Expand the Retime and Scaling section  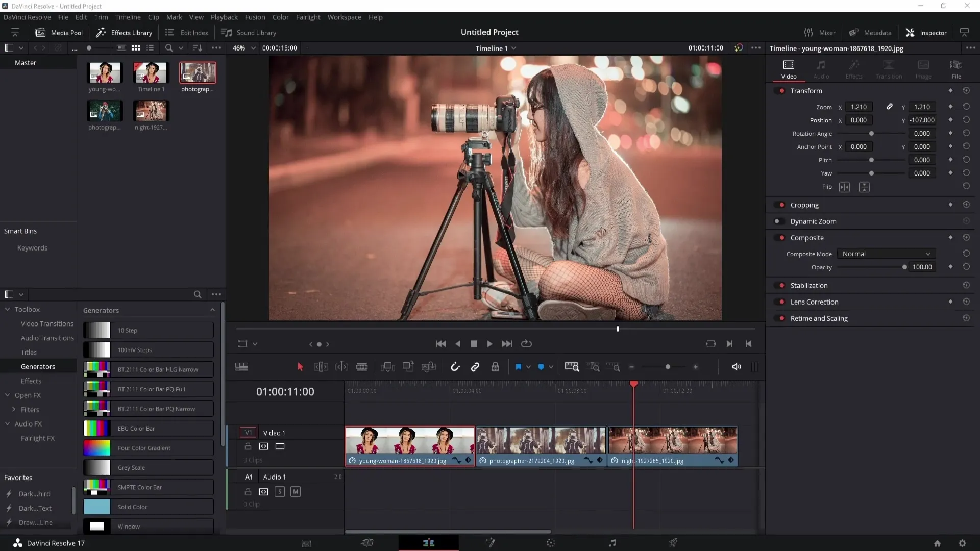(x=820, y=317)
